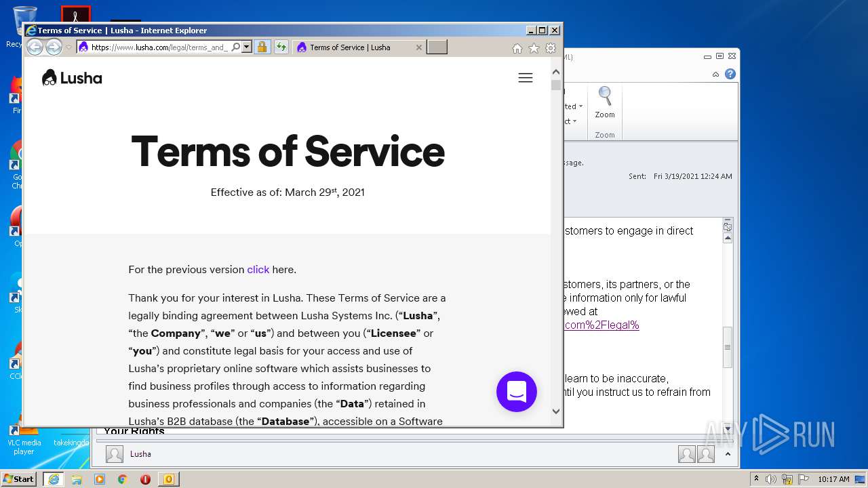
Task: Open Opera taskbar icon
Action: (145, 479)
